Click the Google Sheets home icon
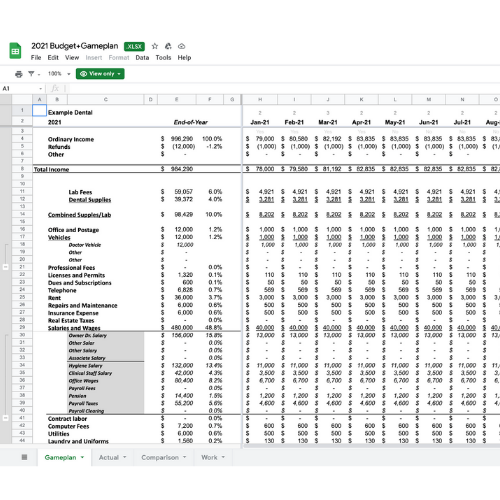This screenshot has height=500, width=500. (15, 51)
